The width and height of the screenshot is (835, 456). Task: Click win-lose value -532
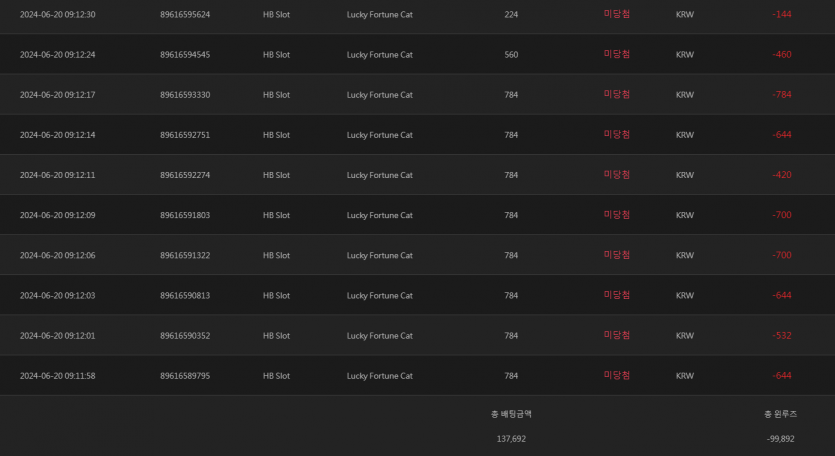[x=782, y=336]
